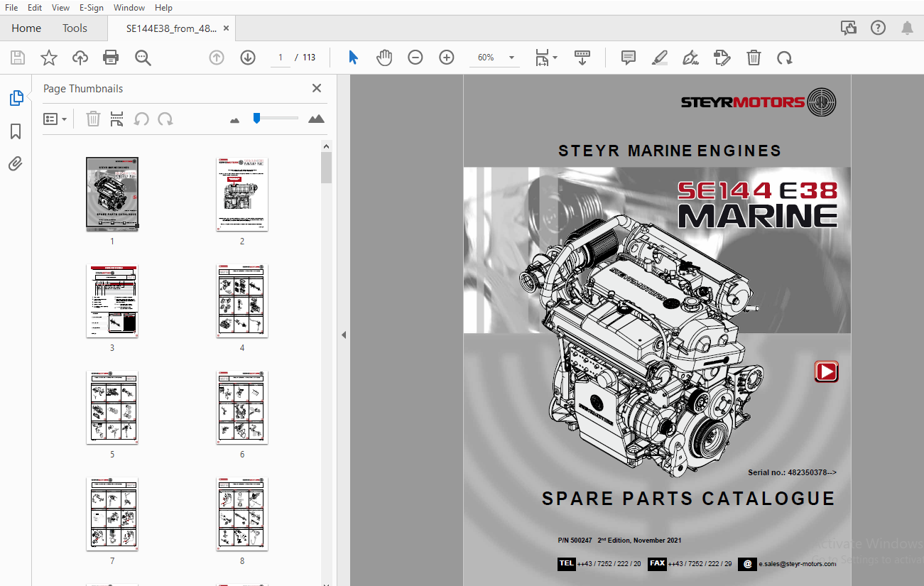Screen dimensions: 924x586
Task: Click the Save file icon
Action: click(x=17, y=58)
